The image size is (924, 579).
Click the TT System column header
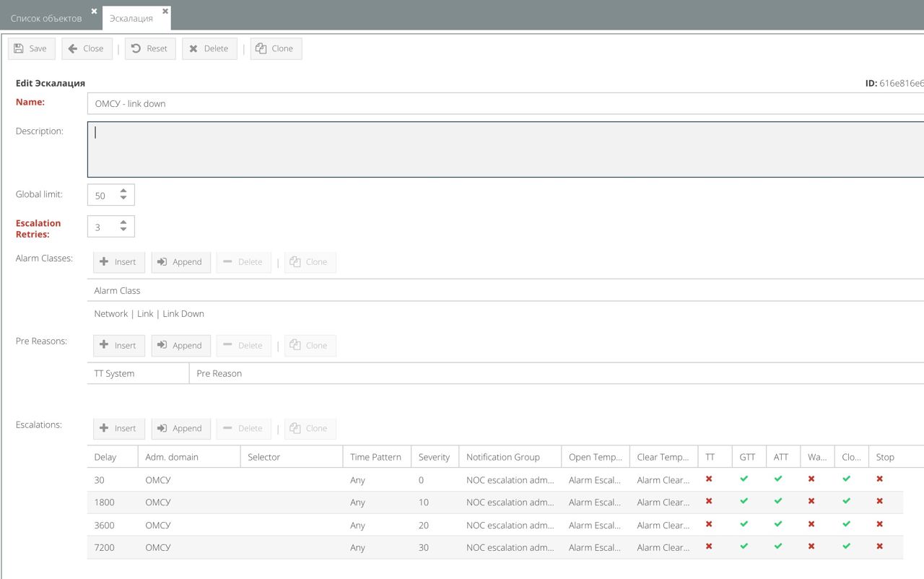pos(138,373)
